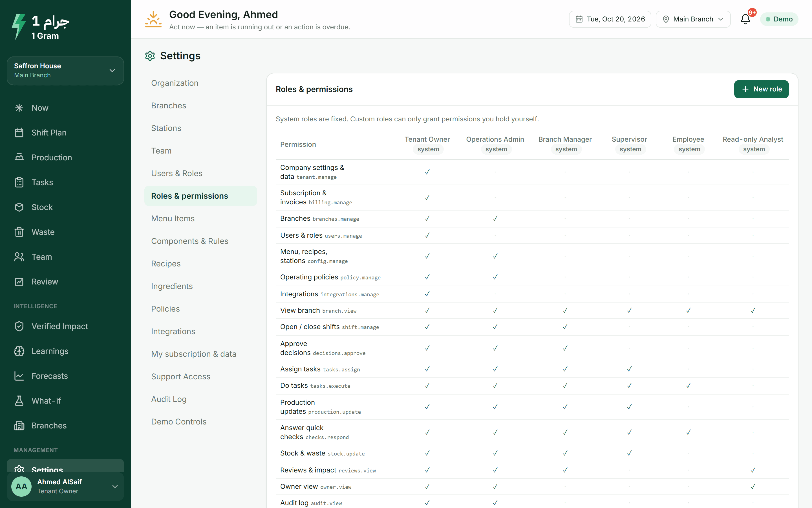Open the Main Branch location dropdown

coord(693,19)
